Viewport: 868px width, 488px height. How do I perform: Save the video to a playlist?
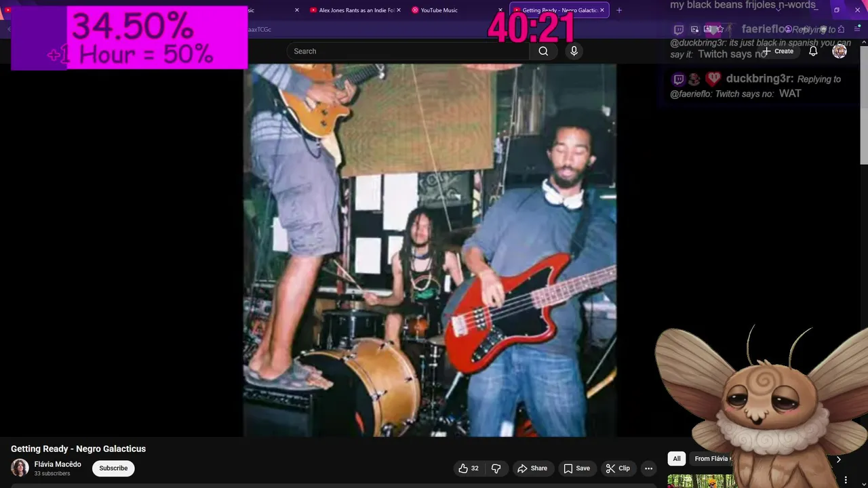pos(577,468)
